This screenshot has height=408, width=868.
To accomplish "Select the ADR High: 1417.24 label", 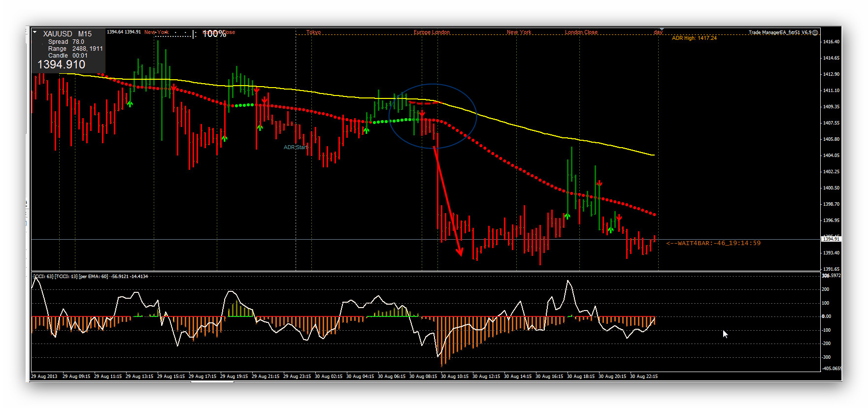I will 694,38.
